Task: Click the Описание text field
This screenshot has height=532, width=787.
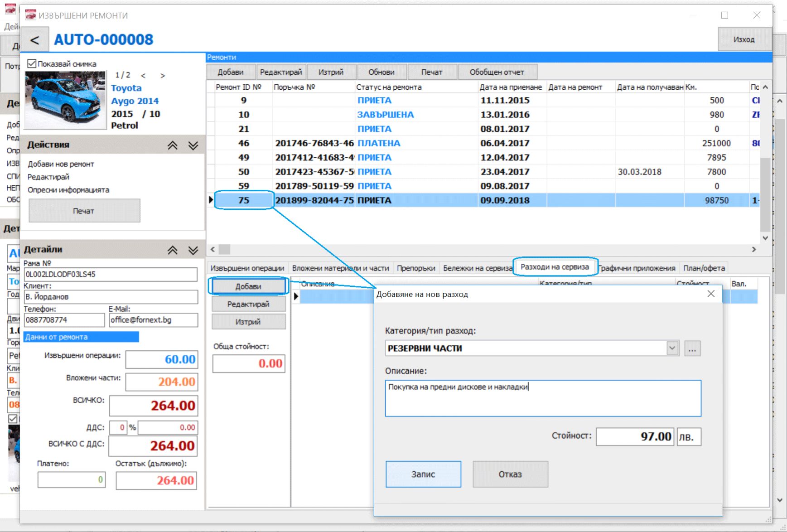Action: 543,398
